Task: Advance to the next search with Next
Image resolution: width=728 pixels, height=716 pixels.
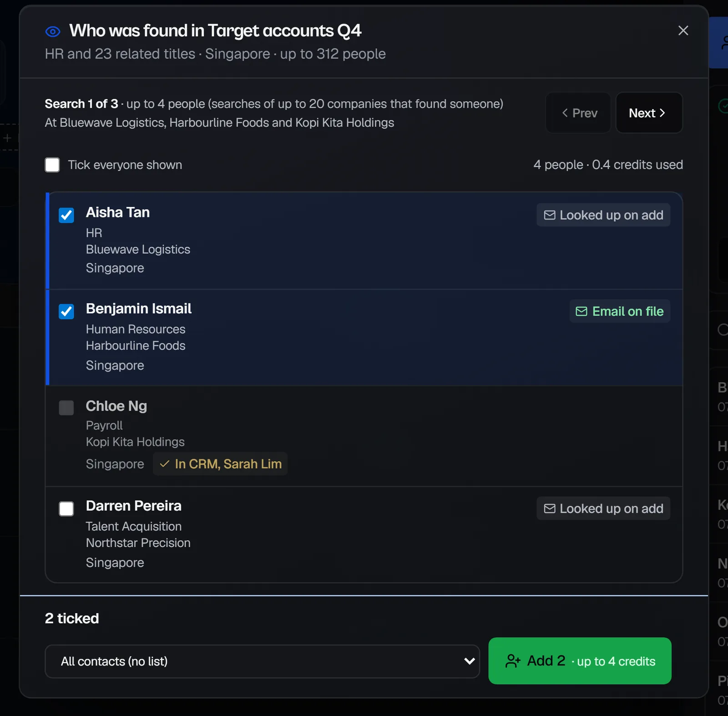Action: [x=649, y=113]
